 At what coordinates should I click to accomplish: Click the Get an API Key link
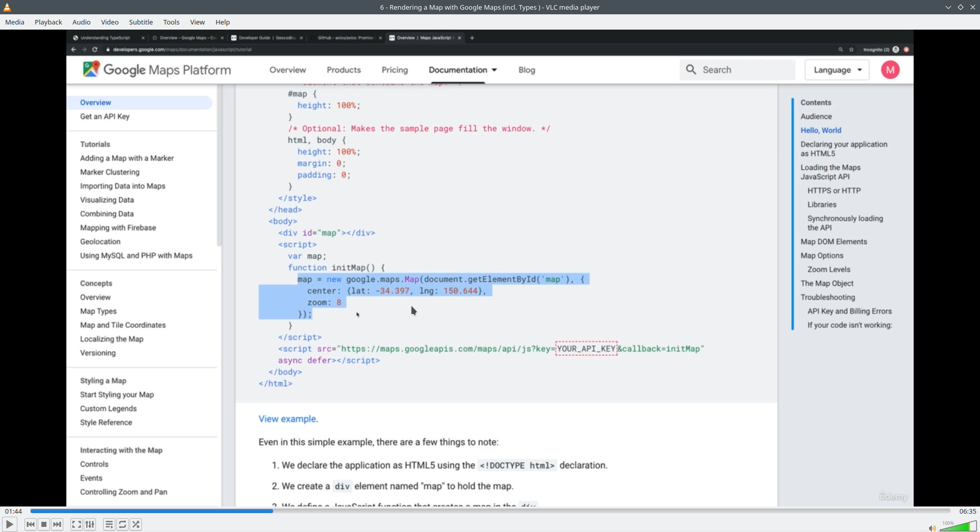coord(105,116)
